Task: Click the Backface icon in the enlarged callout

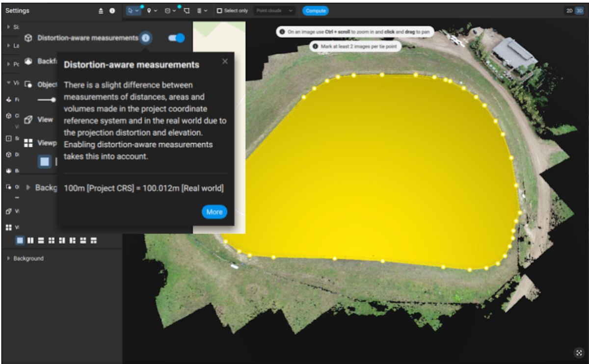Action: tap(28, 61)
